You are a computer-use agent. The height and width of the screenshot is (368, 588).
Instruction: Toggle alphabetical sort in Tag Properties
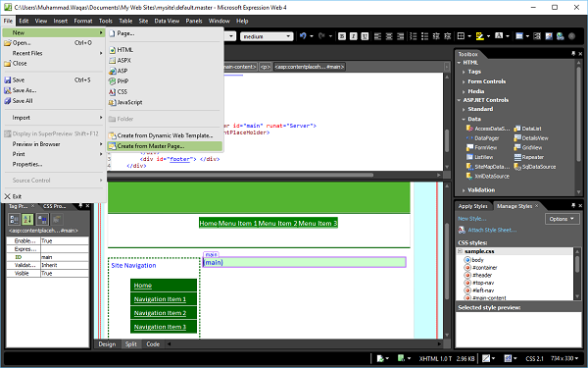27,219
